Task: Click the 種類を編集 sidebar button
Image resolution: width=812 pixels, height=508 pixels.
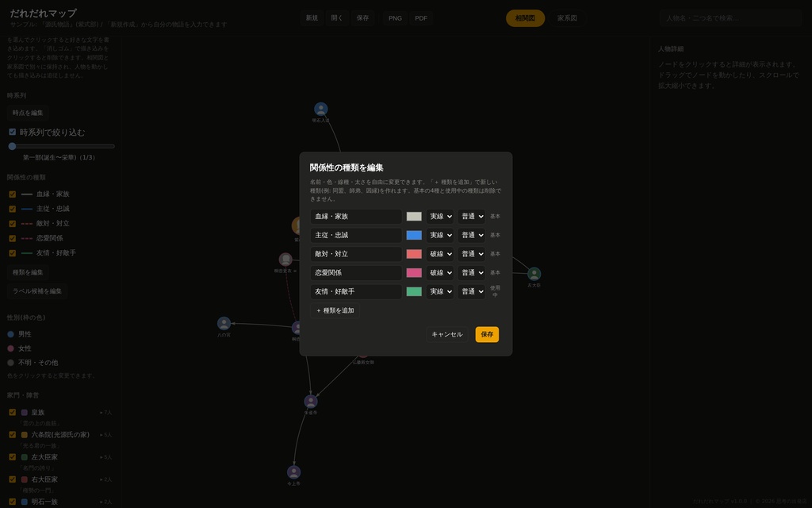Action: pos(28,272)
